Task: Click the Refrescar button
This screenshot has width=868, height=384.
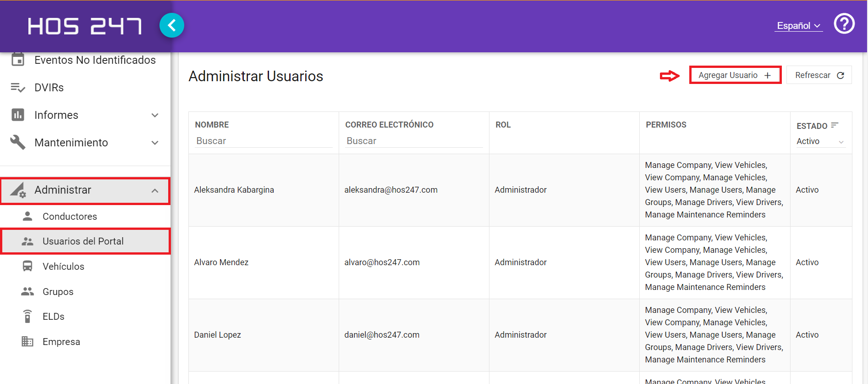Action: coord(819,75)
